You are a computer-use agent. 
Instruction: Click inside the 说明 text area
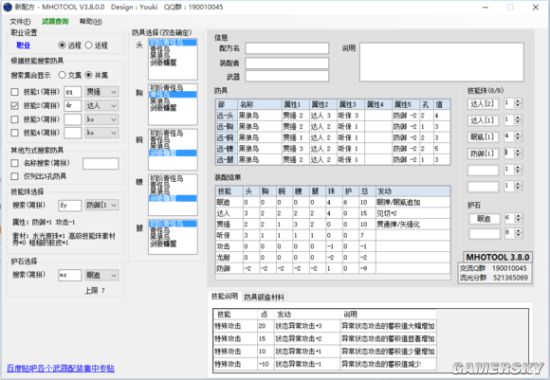click(x=442, y=62)
